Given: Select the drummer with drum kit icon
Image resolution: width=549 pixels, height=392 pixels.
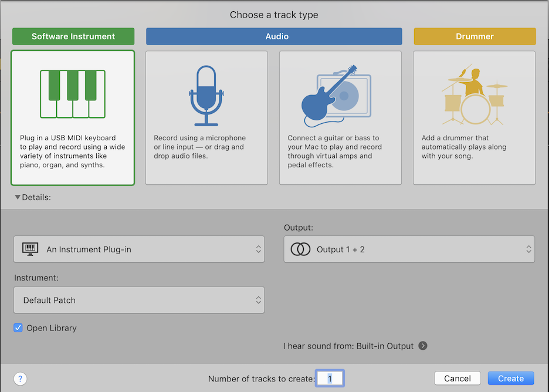Looking at the screenshot, I should pyautogui.click(x=474, y=94).
